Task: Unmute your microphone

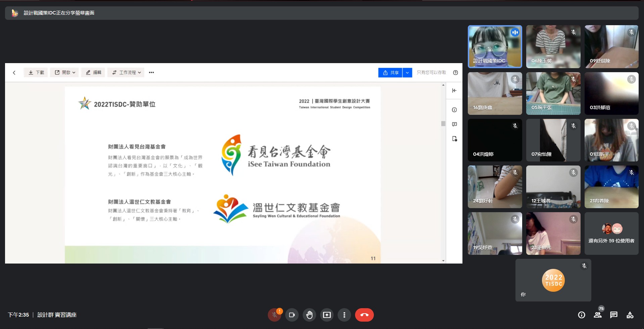Action: pos(274,315)
